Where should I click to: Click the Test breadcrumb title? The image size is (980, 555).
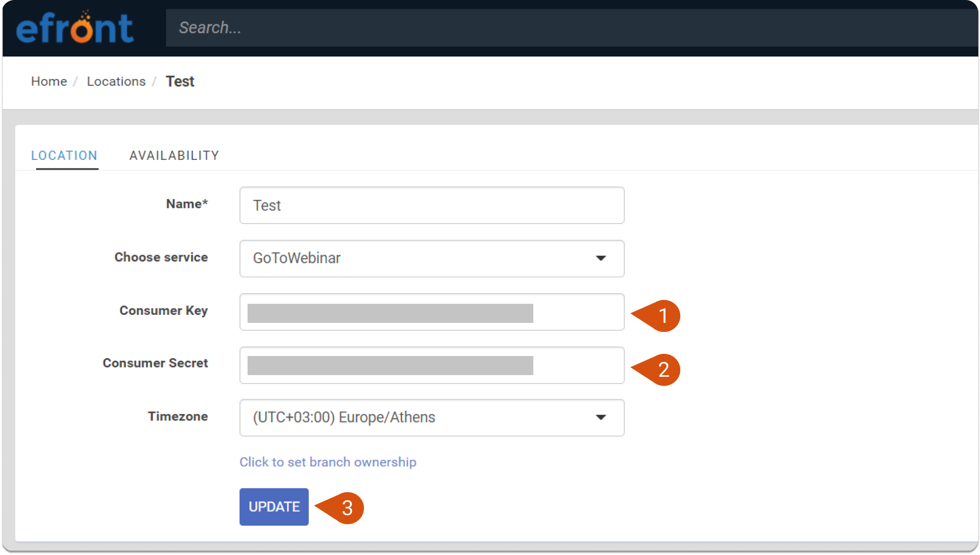click(x=180, y=81)
